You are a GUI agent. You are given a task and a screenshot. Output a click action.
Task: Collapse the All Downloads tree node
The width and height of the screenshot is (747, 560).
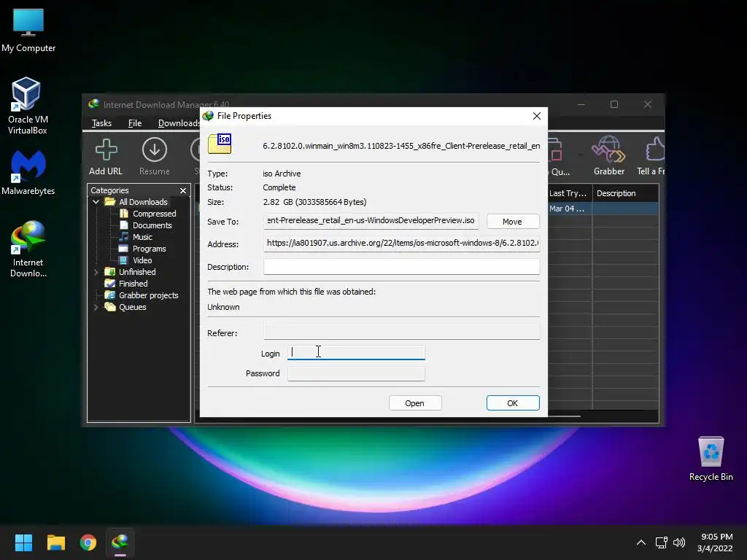tap(96, 202)
